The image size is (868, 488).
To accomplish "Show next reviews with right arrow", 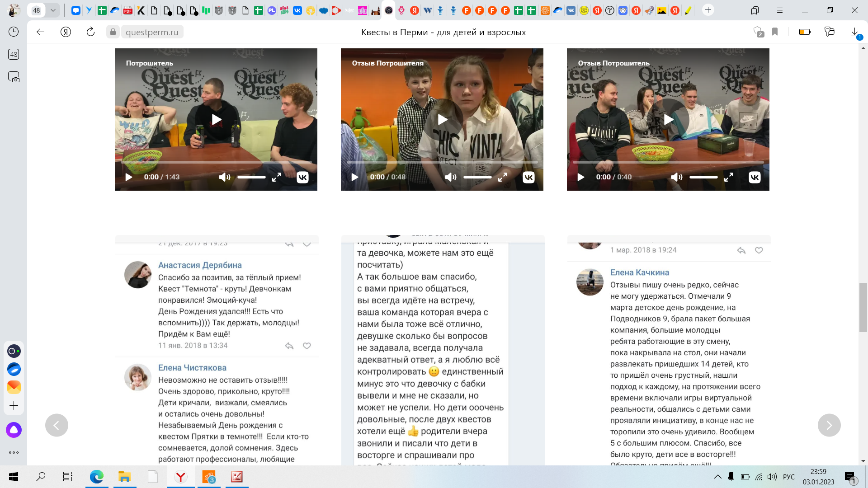I will [x=829, y=425].
